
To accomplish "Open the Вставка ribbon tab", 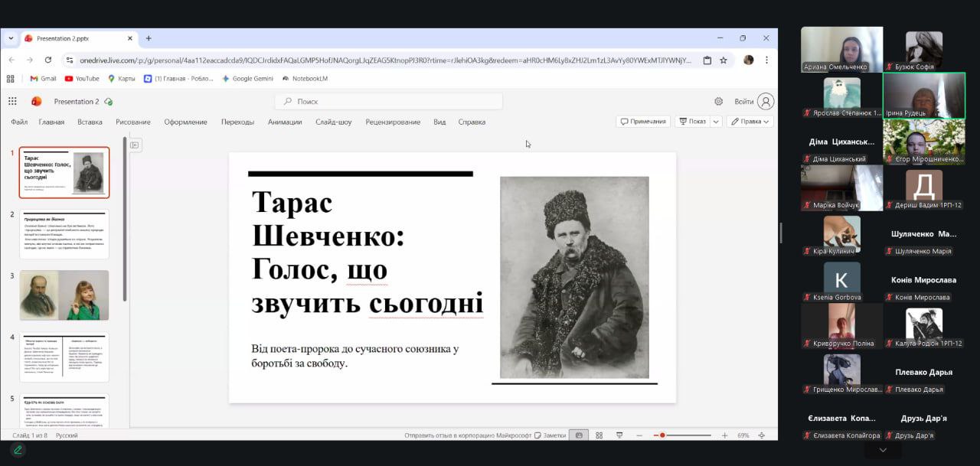I will 90,122.
